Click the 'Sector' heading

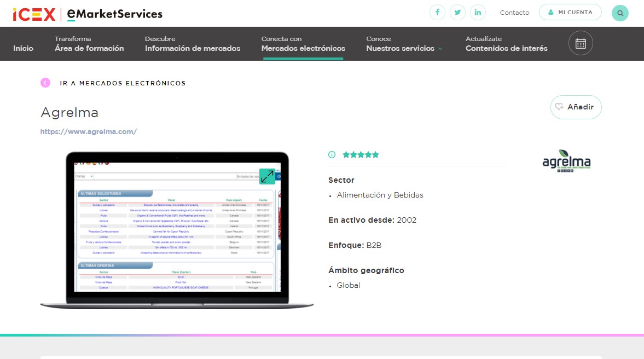coord(341,180)
